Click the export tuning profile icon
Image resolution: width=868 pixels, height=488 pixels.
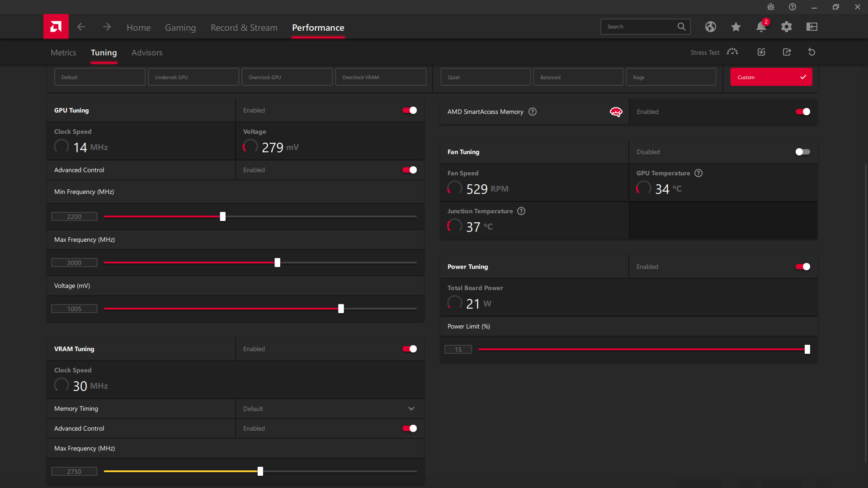click(x=787, y=52)
